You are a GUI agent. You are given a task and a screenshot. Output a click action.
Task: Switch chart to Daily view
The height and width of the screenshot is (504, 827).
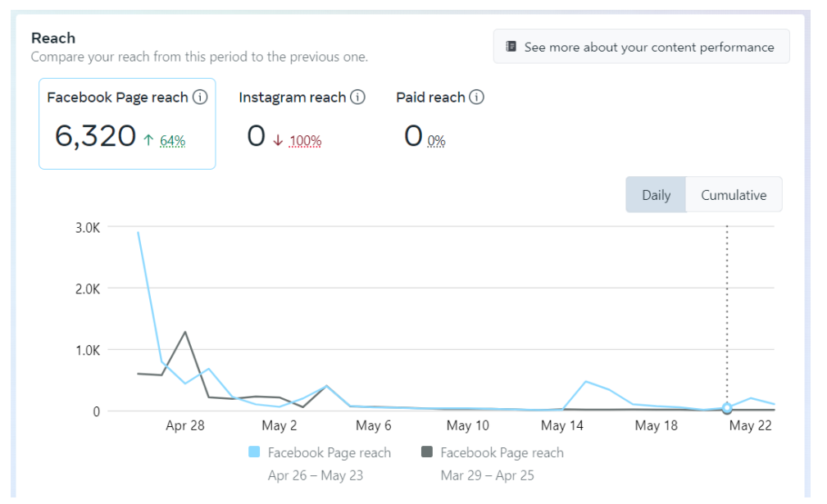[656, 195]
